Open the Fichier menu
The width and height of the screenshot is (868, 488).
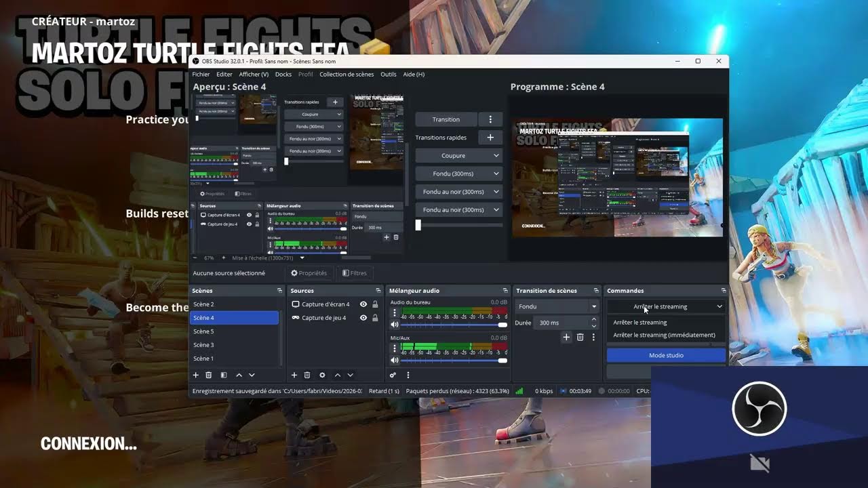pyautogui.click(x=201, y=75)
